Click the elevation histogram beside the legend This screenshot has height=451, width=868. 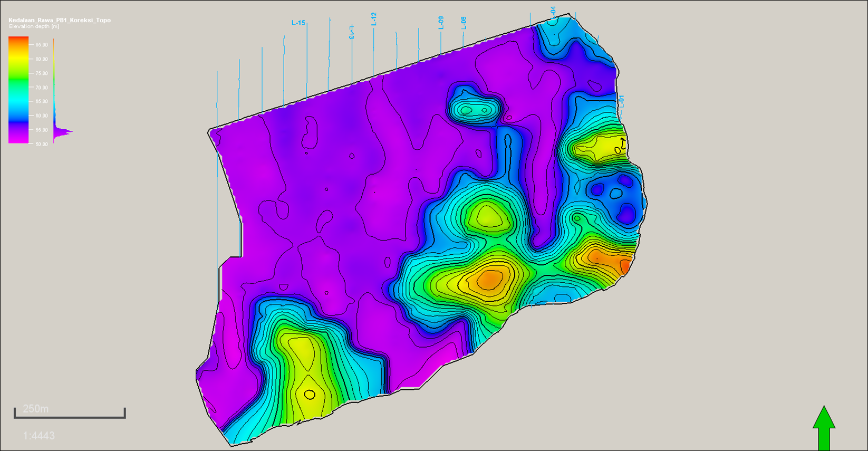coord(60,132)
